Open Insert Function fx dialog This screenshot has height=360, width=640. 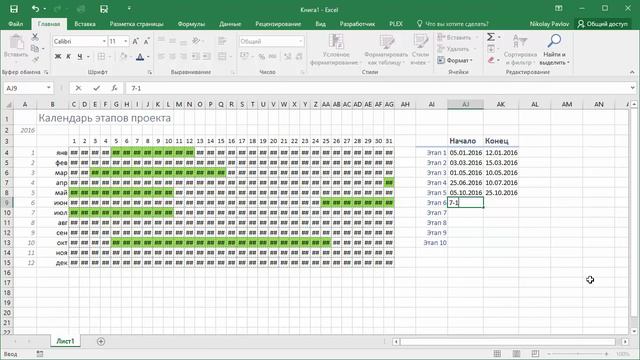click(114, 88)
